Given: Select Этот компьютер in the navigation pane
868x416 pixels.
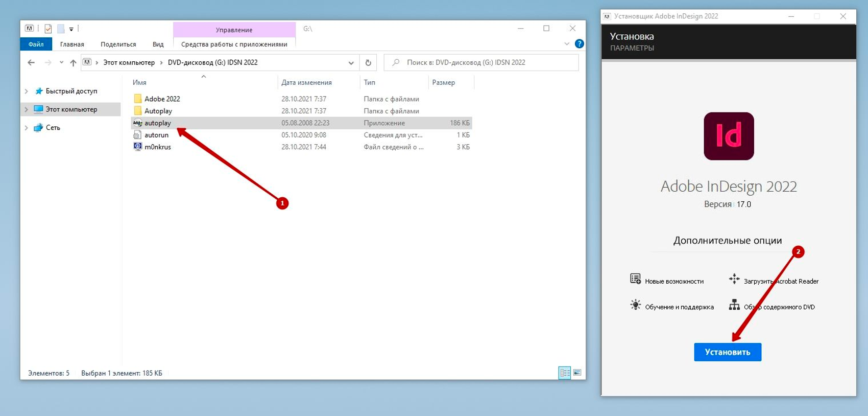Looking at the screenshot, I should (71, 109).
